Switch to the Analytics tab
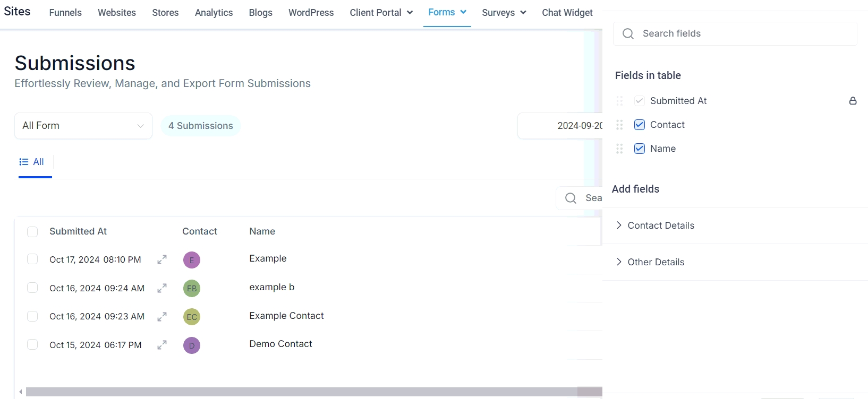The image size is (868, 399). tap(214, 13)
